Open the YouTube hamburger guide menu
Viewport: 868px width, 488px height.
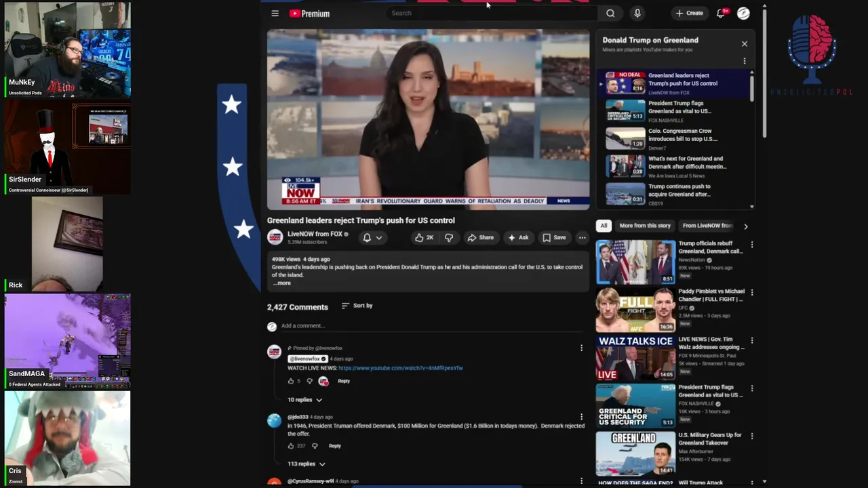pos(275,14)
